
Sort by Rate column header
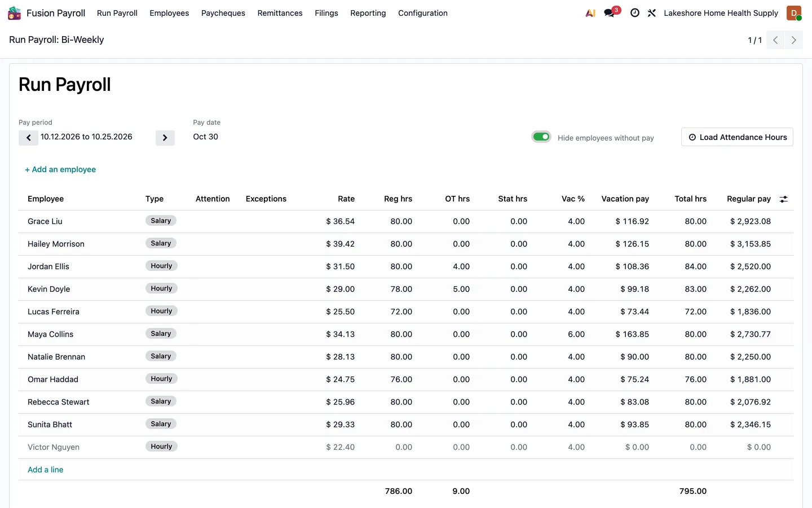click(346, 199)
